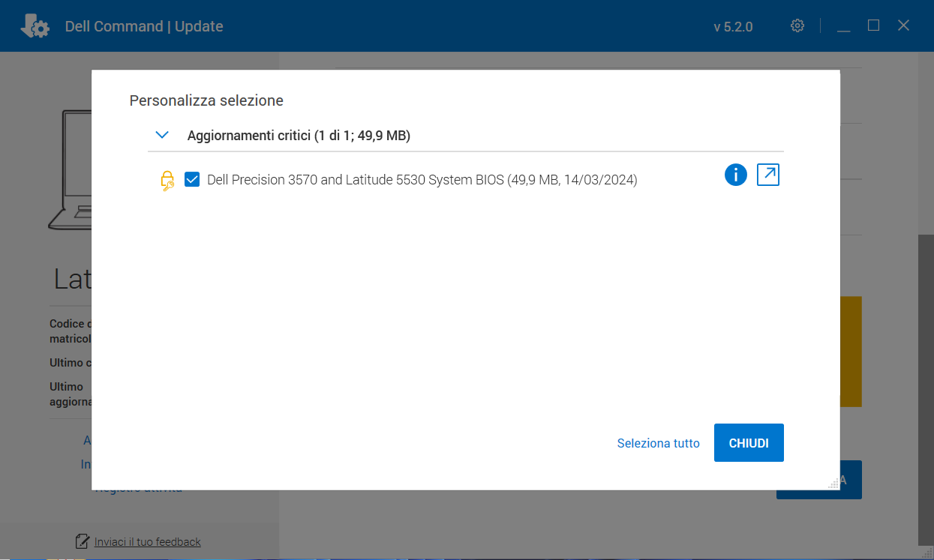Open the Inviaci il tuo feedback link

147,541
